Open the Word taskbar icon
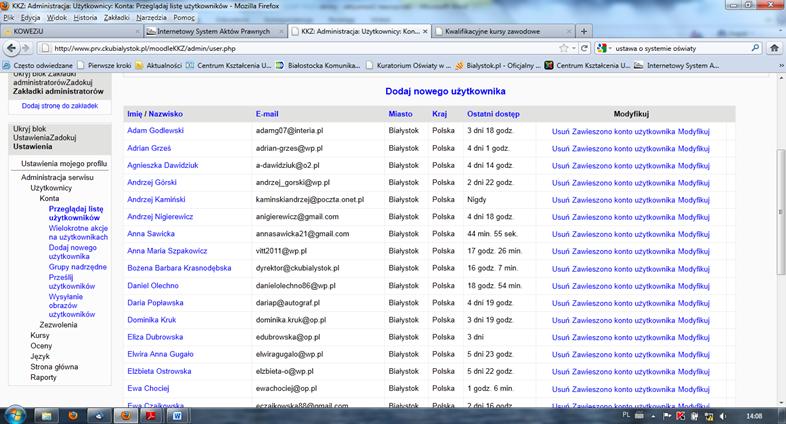786x424 pixels. pyautogui.click(x=177, y=415)
